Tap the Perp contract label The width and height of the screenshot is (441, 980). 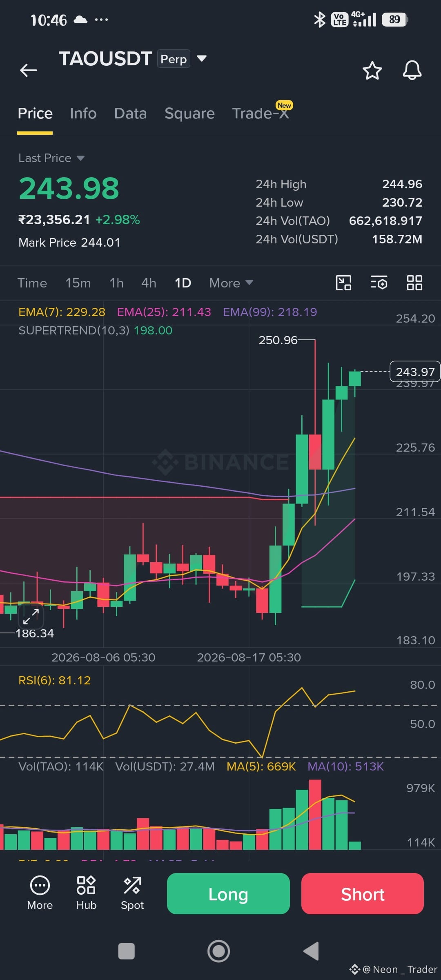174,59
